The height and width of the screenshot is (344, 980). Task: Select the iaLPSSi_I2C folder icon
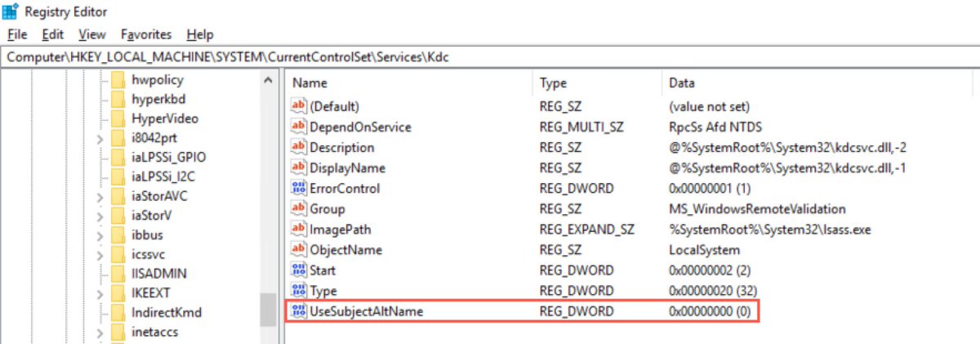(x=118, y=176)
